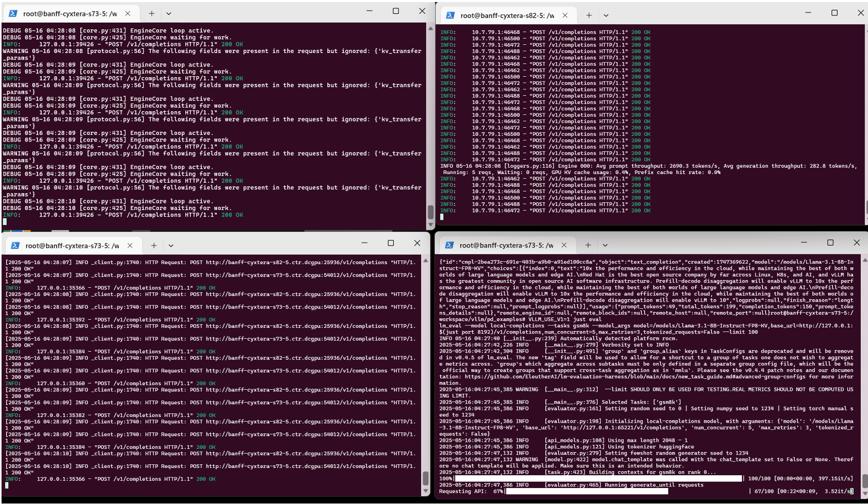
Task: Click the PowerShell icon on the s82-5 terminal tab
Action: pos(450,15)
